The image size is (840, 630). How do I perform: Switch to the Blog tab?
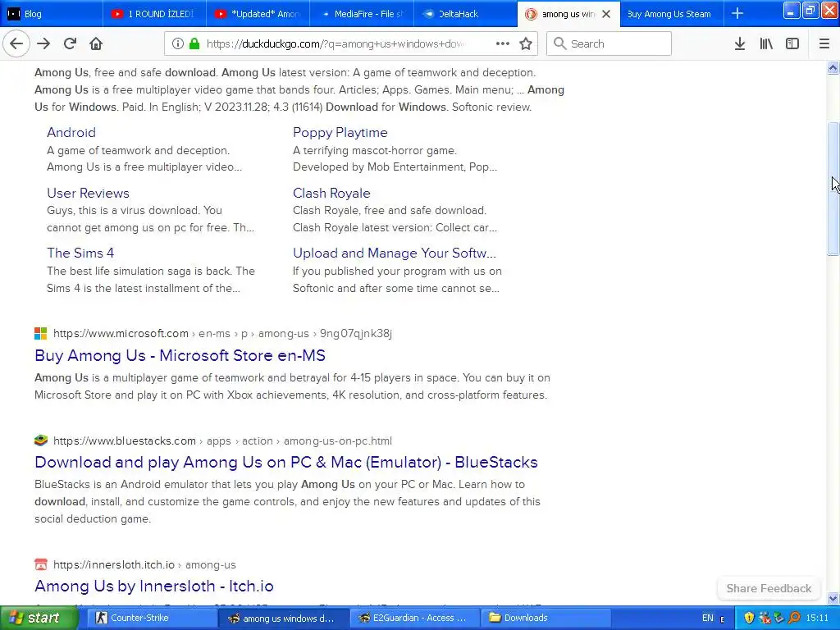[52, 14]
